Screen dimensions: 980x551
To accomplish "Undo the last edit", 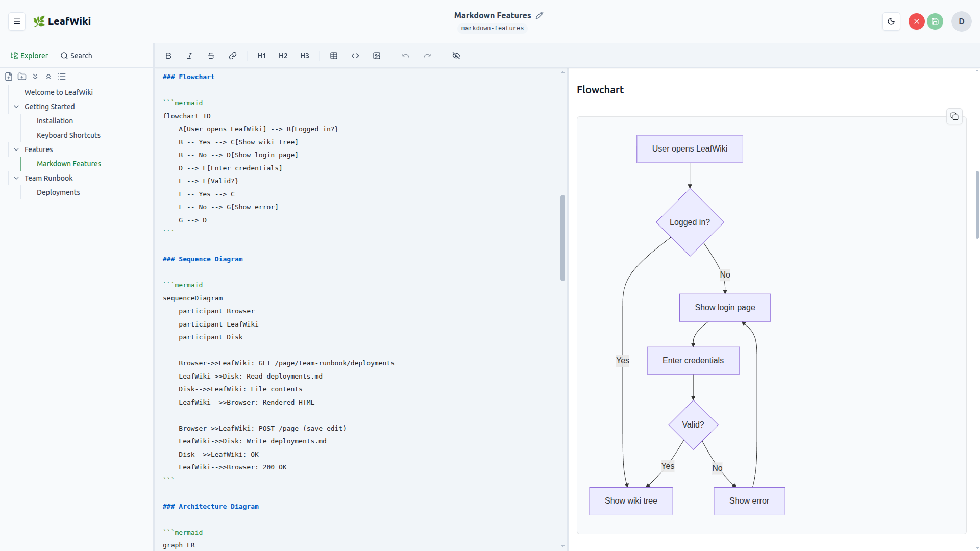I will coord(406,56).
